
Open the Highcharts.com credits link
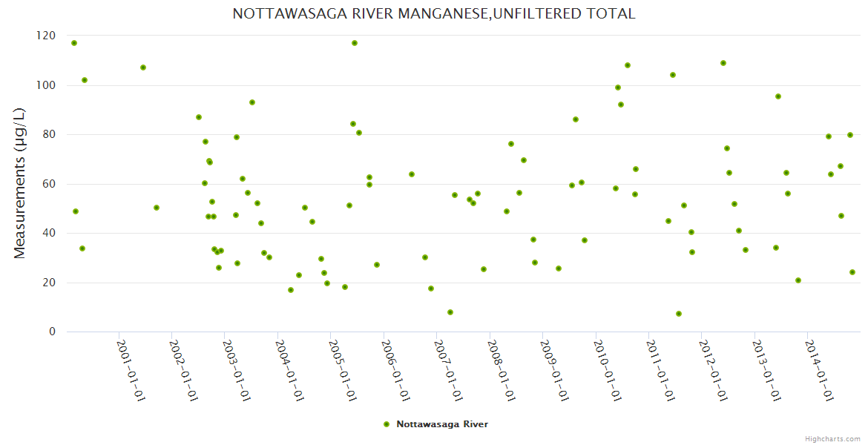coord(832,438)
